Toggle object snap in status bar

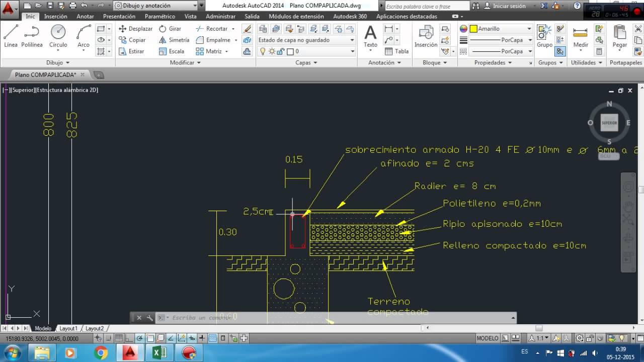coord(150,338)
